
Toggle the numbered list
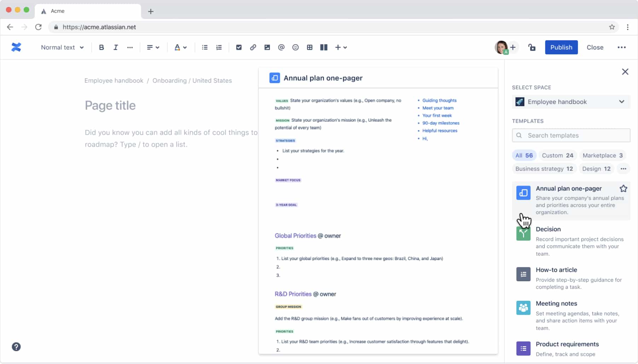point(219,47)
